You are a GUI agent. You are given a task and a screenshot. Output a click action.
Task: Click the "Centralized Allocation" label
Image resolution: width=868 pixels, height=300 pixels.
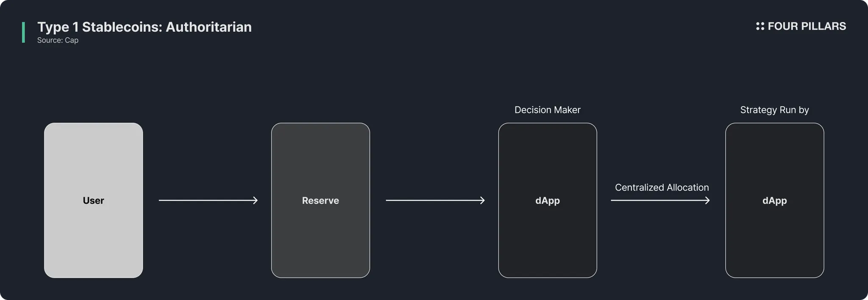[x=662, y=188]
